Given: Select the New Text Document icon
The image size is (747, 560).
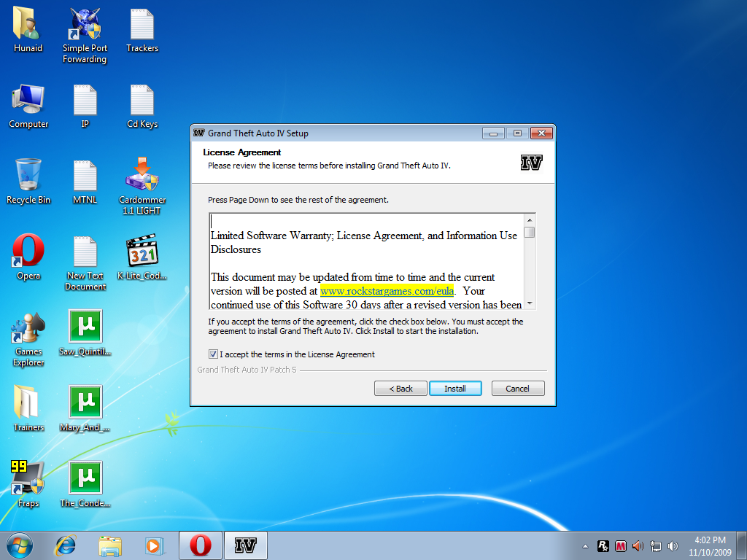Looking at the screenshot, I should [x=85, y=251].
